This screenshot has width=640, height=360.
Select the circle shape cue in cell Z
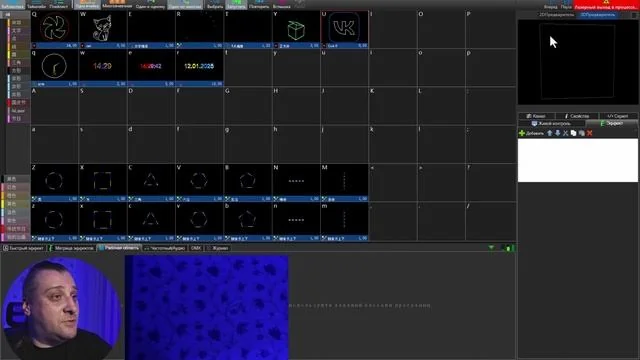54,182
